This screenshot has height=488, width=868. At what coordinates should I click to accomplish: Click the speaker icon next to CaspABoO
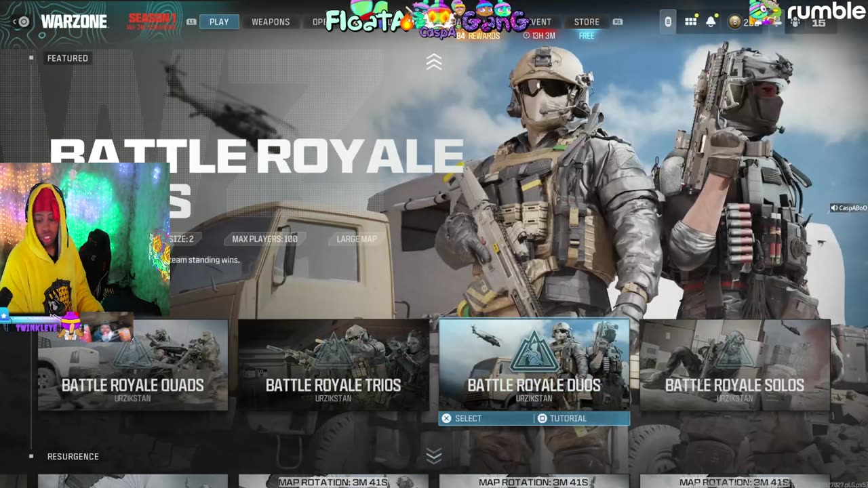tap(834, 208)
